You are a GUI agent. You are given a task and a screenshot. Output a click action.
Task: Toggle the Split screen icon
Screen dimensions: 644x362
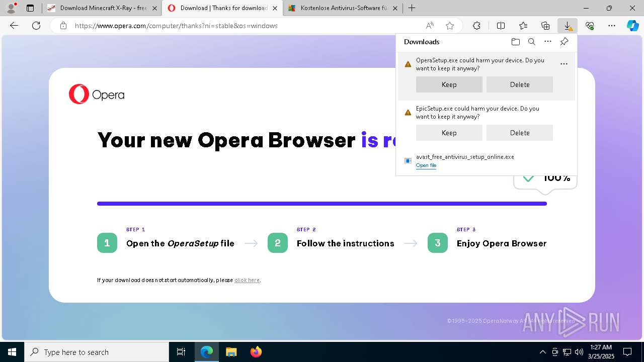tap(501, 26)
